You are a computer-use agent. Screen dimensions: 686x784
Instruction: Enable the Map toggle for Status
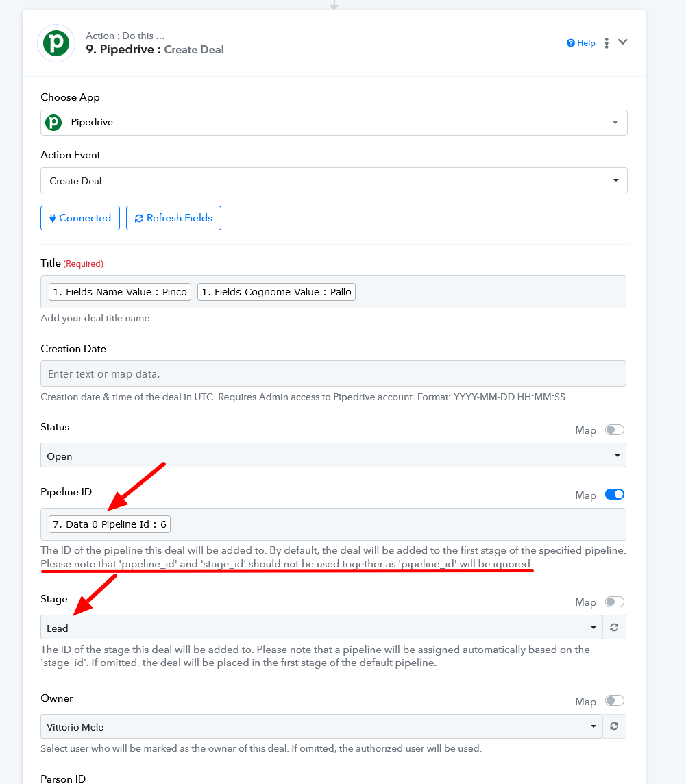pos(615,430)
